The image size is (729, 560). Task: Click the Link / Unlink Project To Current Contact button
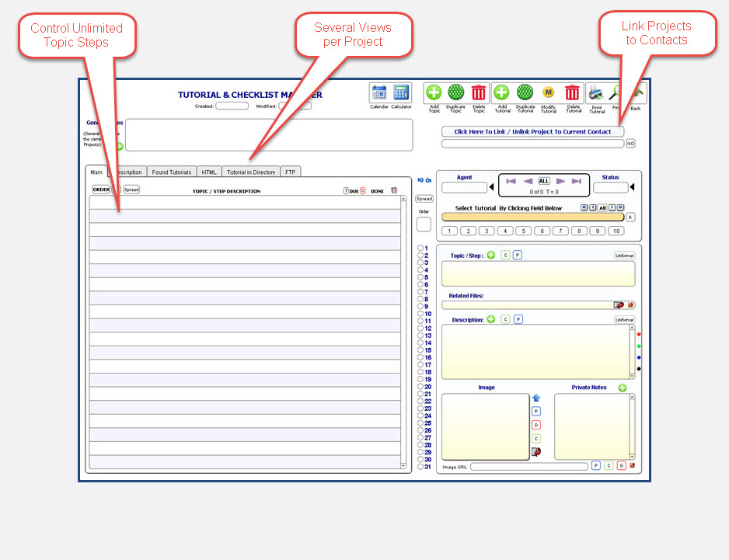532,132
